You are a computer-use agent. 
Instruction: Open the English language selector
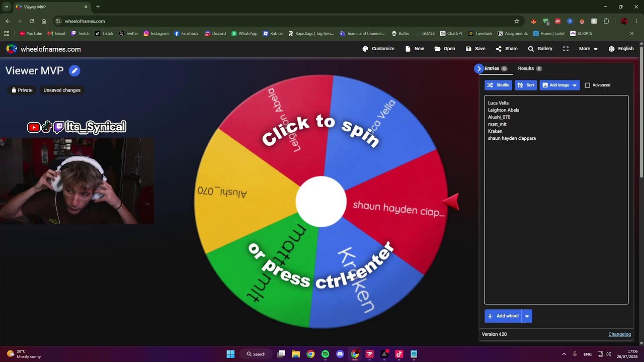[x=621, y=49]
